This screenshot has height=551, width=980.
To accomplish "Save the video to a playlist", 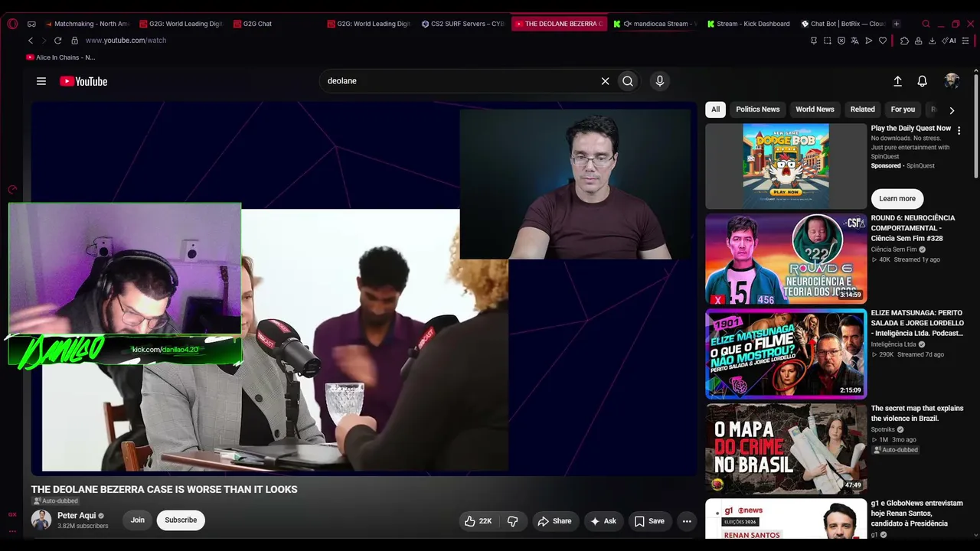I will tap(649, 521).
